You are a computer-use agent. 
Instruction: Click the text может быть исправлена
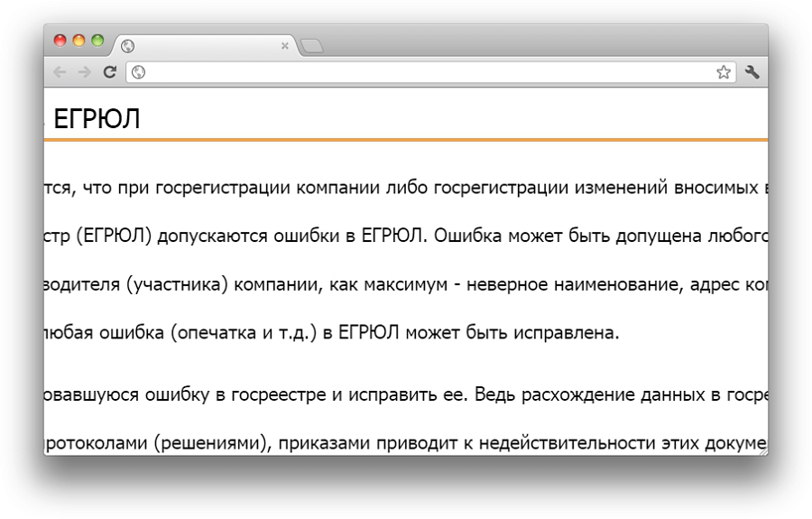coord(512,332)
